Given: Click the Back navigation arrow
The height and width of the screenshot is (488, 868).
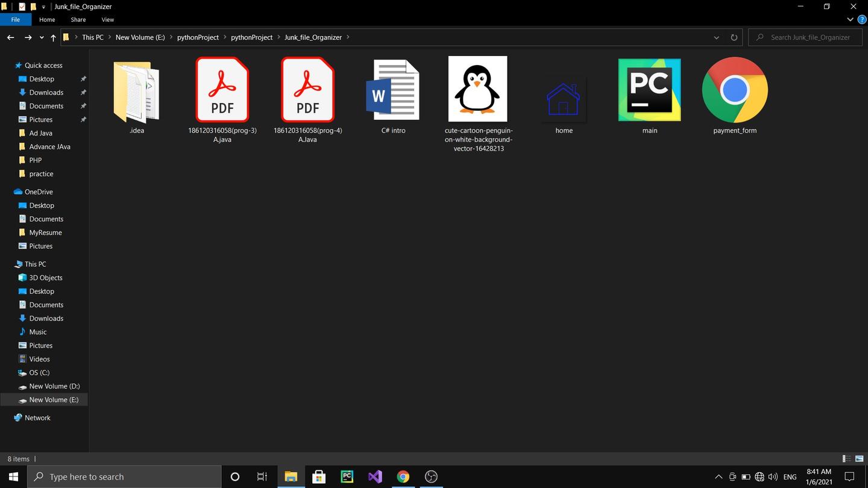Looking at the screenshot, I should point(10,37).
